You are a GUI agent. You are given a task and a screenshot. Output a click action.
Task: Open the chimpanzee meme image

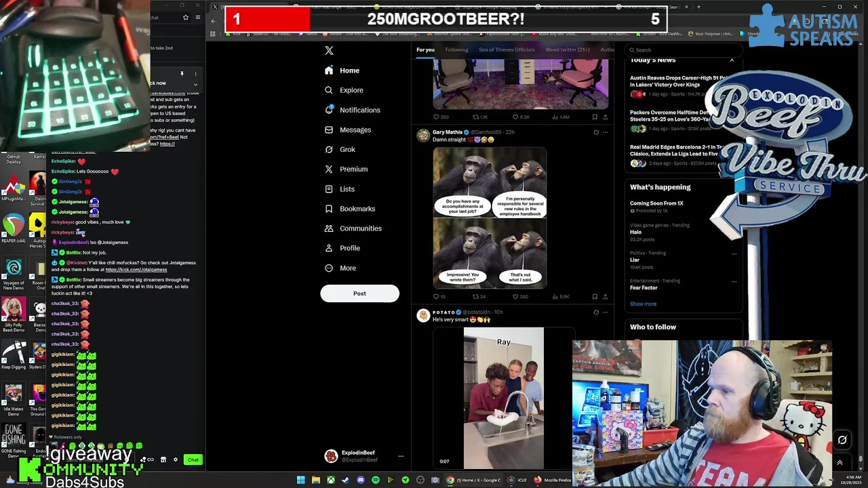490,218
